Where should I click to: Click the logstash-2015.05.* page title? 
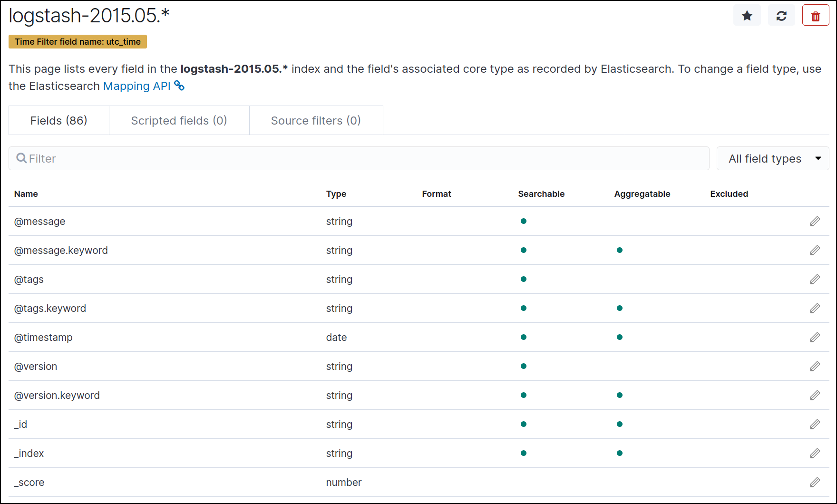[89, 16]
